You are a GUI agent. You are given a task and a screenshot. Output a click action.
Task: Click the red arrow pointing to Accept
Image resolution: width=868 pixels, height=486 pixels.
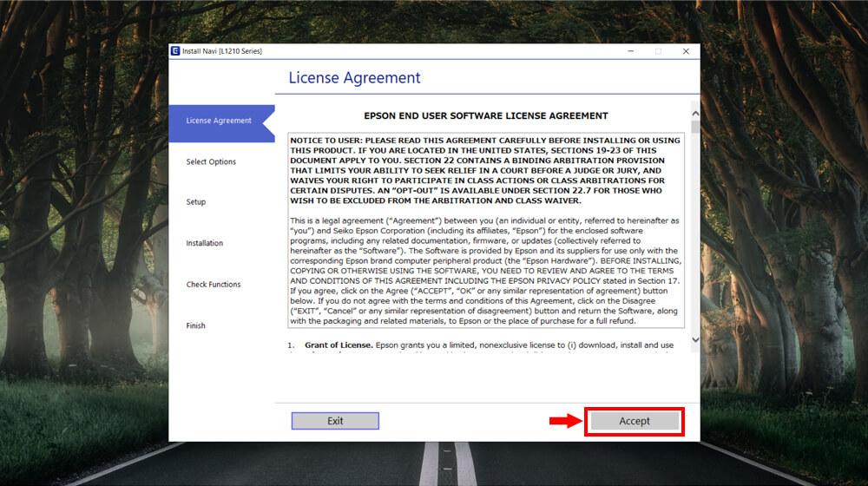tap(566, 421)
